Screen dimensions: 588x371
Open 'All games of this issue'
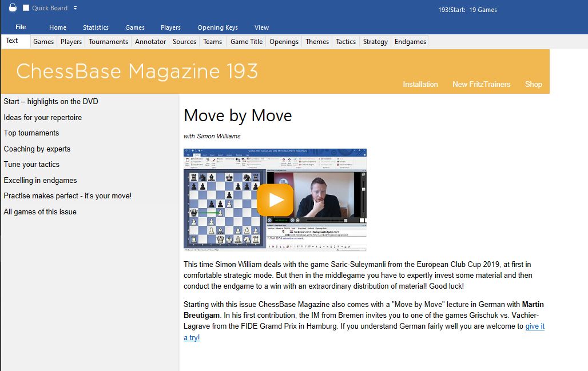click(x=40, y=212)
